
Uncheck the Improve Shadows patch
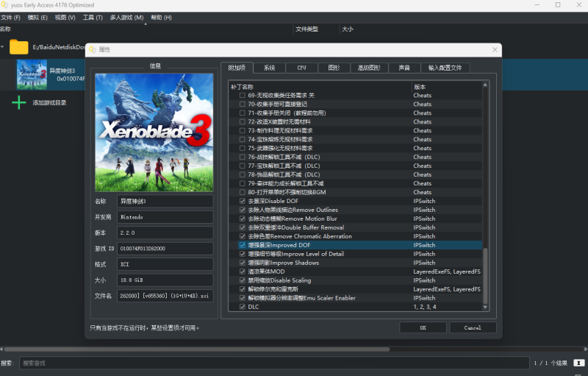(x=243, y=263)
